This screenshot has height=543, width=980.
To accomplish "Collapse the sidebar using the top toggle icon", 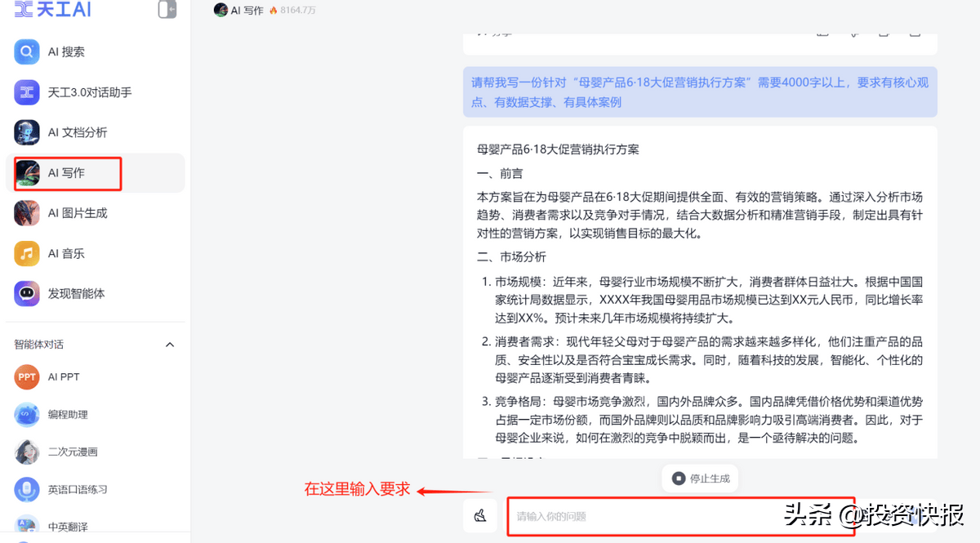I will (x=167, y=9).
